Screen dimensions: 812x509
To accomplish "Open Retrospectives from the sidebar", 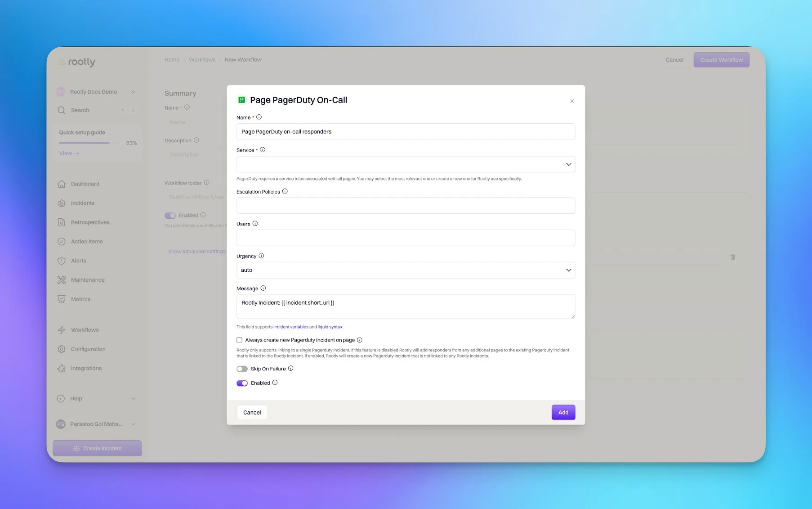I will click(90, 222).
